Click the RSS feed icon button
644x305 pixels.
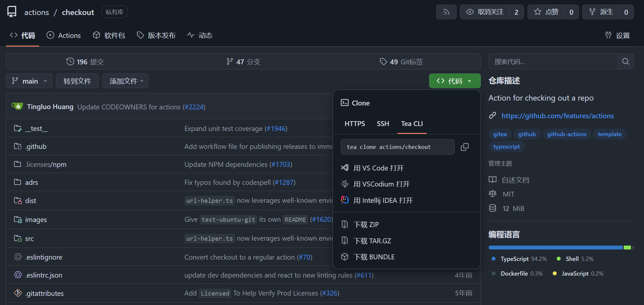click(446, 12)
